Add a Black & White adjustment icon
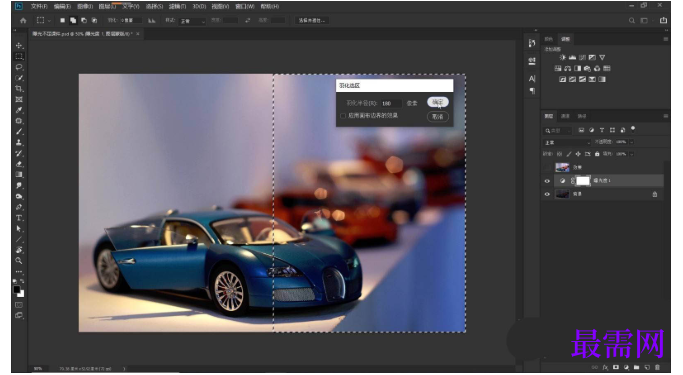 (x=578, y=68)
